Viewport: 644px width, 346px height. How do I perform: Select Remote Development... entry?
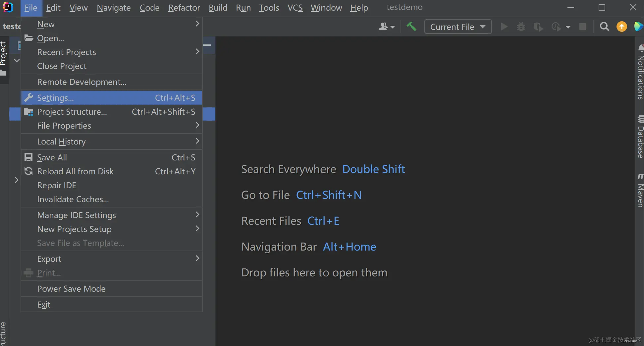[112, 82]
